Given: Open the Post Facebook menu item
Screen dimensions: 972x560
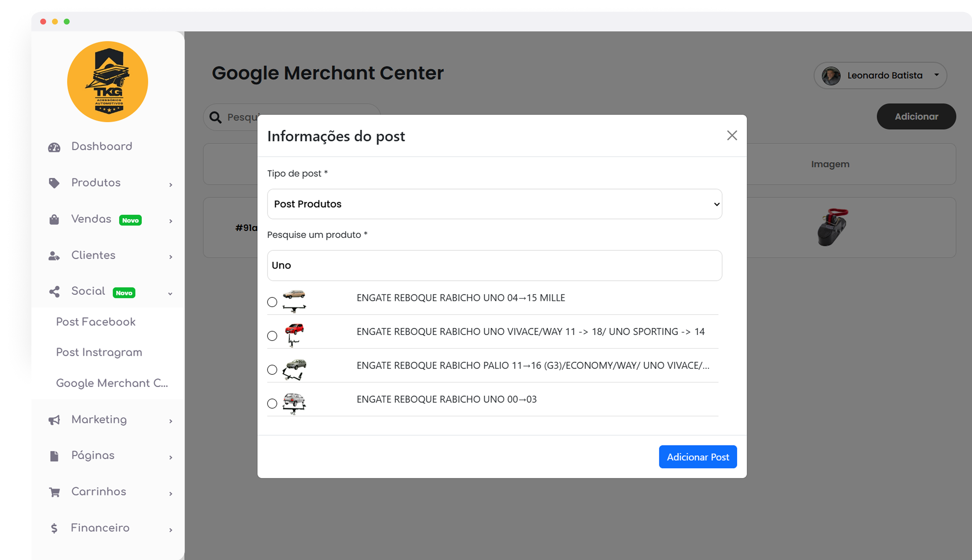Looking at the screenshot, I should [x=96, y=322].
